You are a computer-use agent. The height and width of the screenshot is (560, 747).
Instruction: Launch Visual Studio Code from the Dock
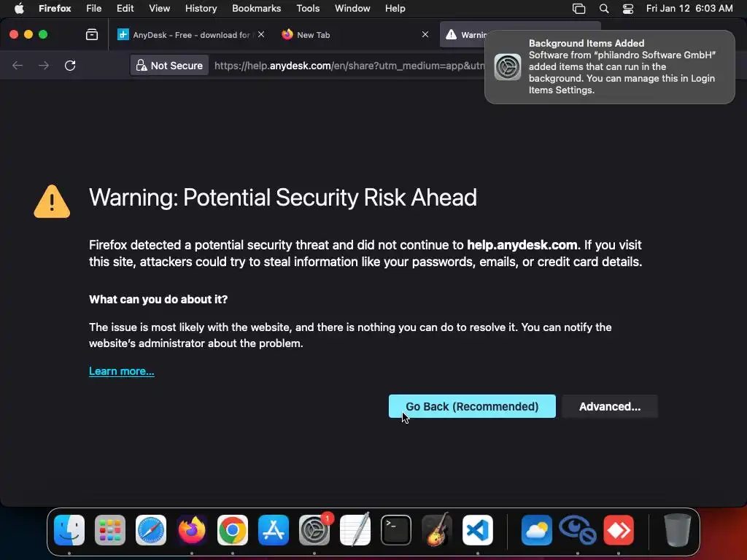point(478,530)
